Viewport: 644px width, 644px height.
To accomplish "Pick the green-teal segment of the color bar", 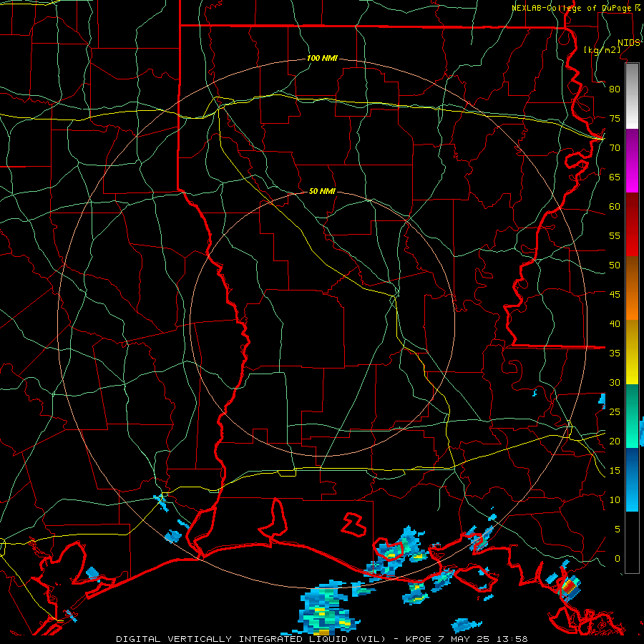I will 632,416.
